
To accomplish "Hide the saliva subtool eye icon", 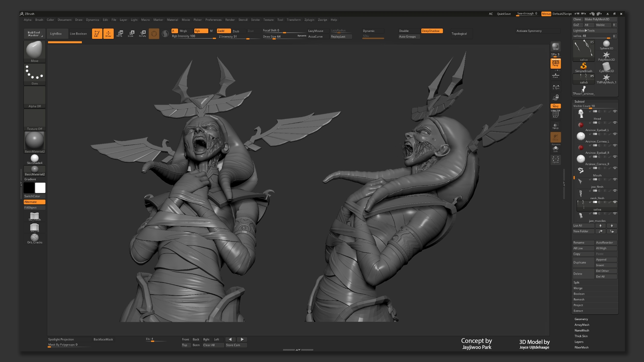I will tap(615, 202).
